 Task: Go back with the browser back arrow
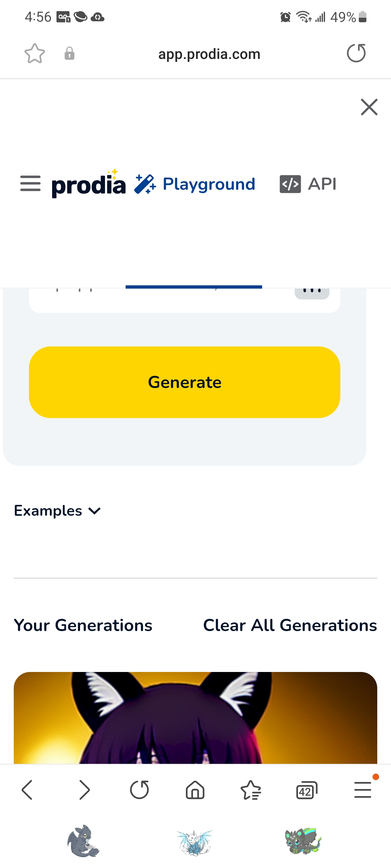click(x=27, y=790)
